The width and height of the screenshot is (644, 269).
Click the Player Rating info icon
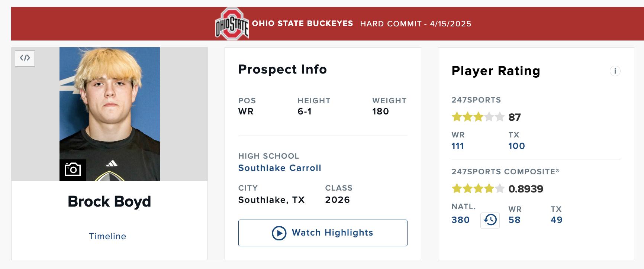[615, 71]
